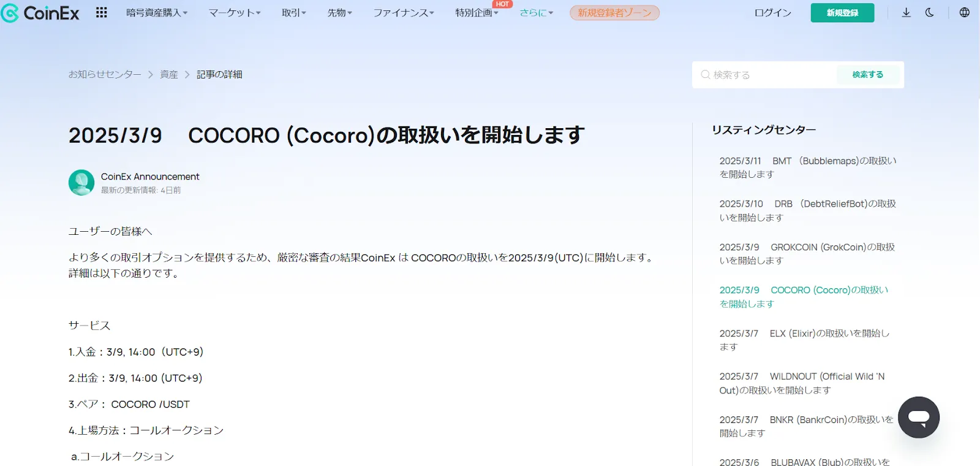Open WILDNOUT (Official Wild 'N Out) article

tap(802, 383)
